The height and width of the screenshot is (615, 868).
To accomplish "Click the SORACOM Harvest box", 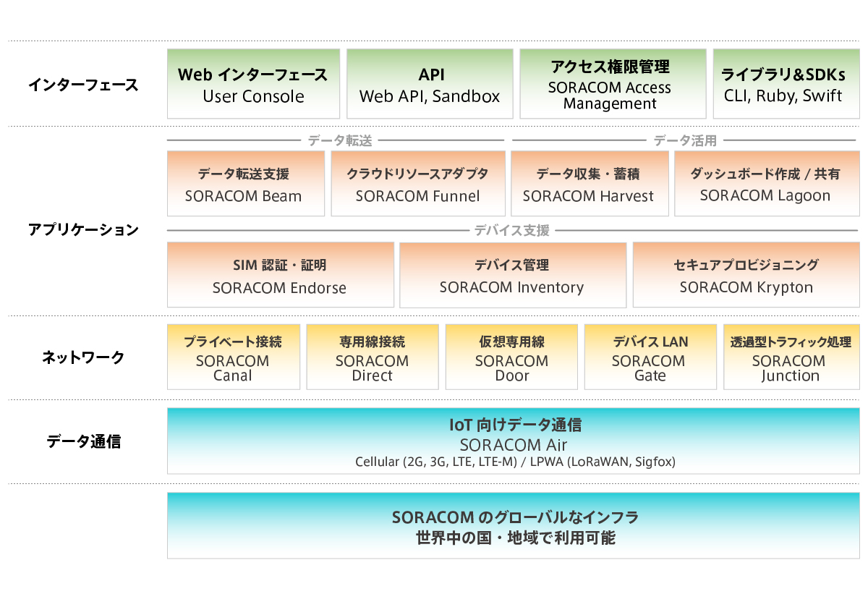I will (590, 183).
